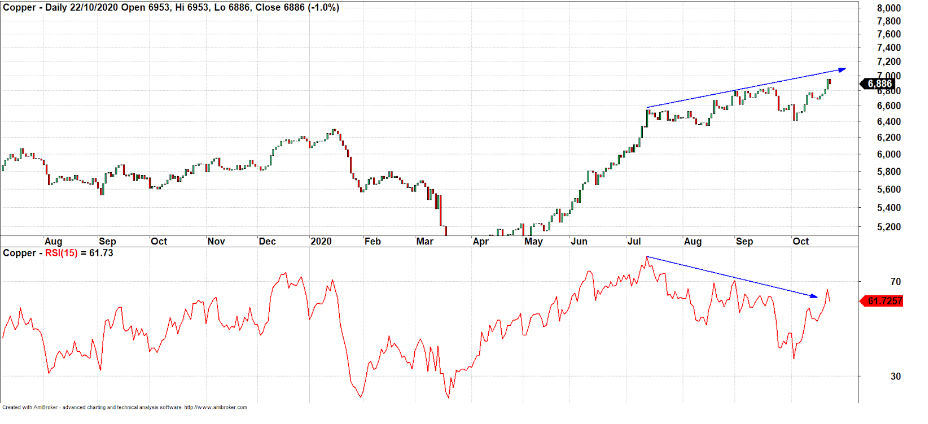Click the 2020 year label on time axis
Screen dimensions: 928x424
coord(320,242)
